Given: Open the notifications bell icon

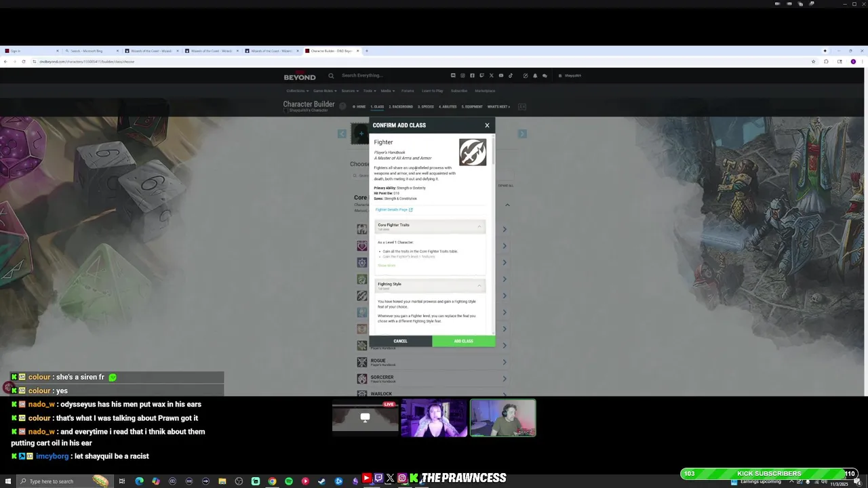Looking at the screenshot, I should pos(534,76).
